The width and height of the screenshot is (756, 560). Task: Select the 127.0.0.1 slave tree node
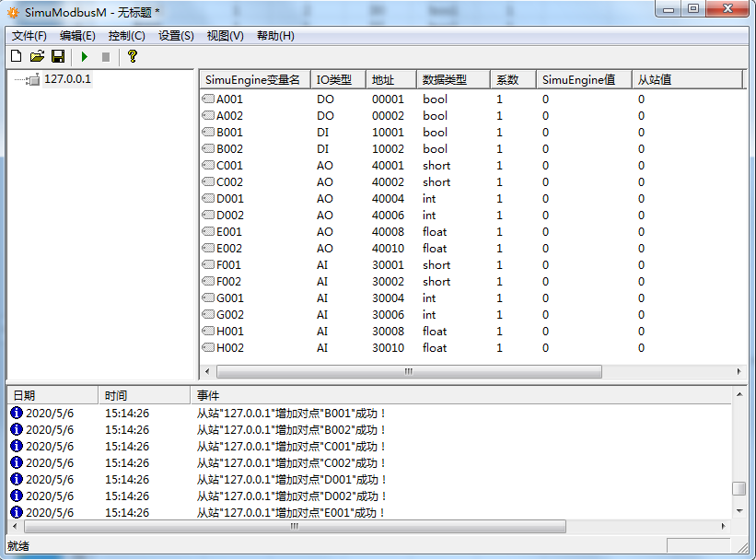click(67, 79)
